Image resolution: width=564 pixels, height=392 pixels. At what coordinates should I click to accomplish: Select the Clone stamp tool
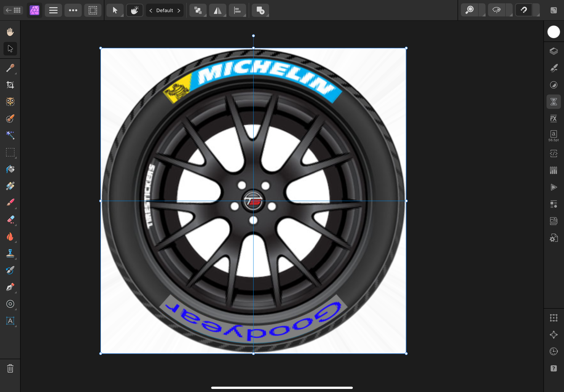point(10,253)
